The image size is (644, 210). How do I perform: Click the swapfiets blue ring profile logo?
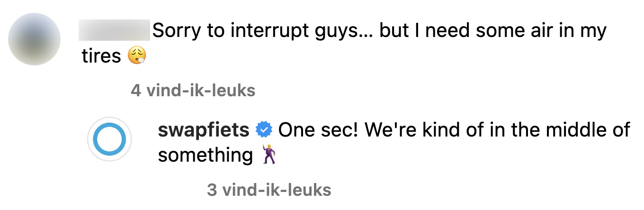coord(109,139)
